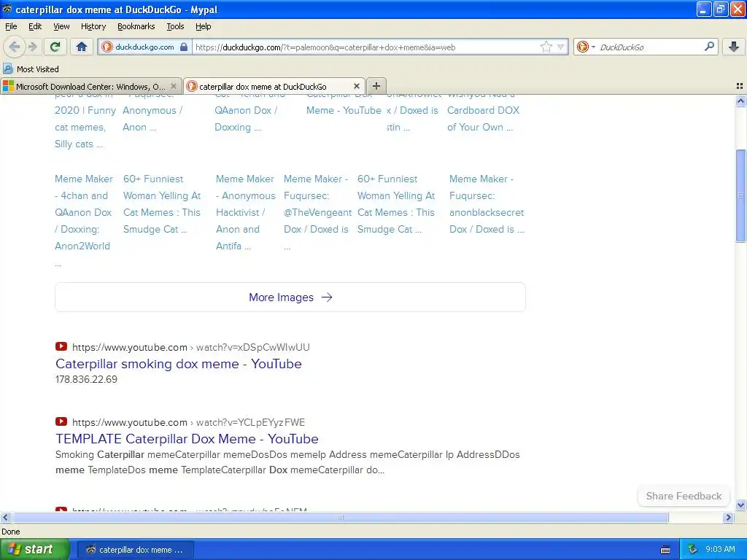Click the vertical scrollbar down arrow
Screen dimensions: 747x560
[740, 505]
